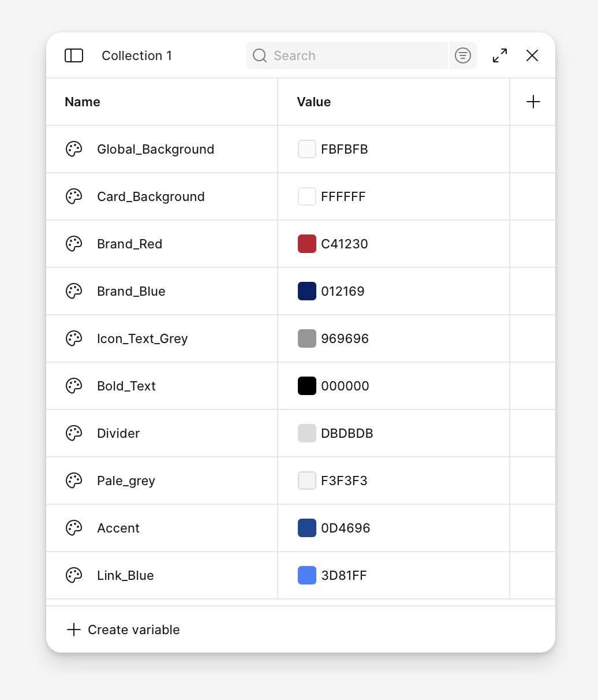
Task: Click the Value column header
Action: (x=313, y=102)
